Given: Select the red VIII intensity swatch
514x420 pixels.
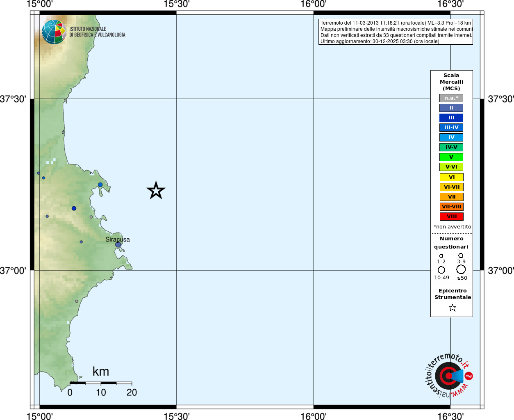Looking at the screenshot, I should coord(451,217).
